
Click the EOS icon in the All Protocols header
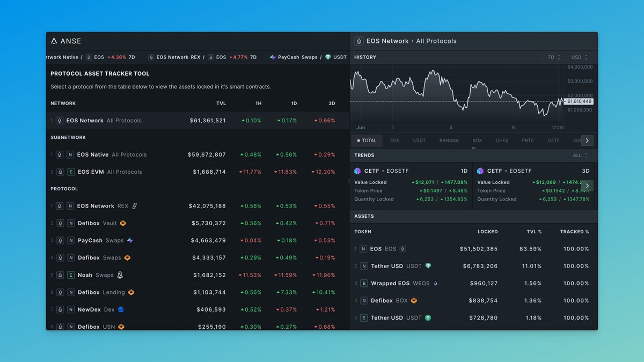point(359,41)
